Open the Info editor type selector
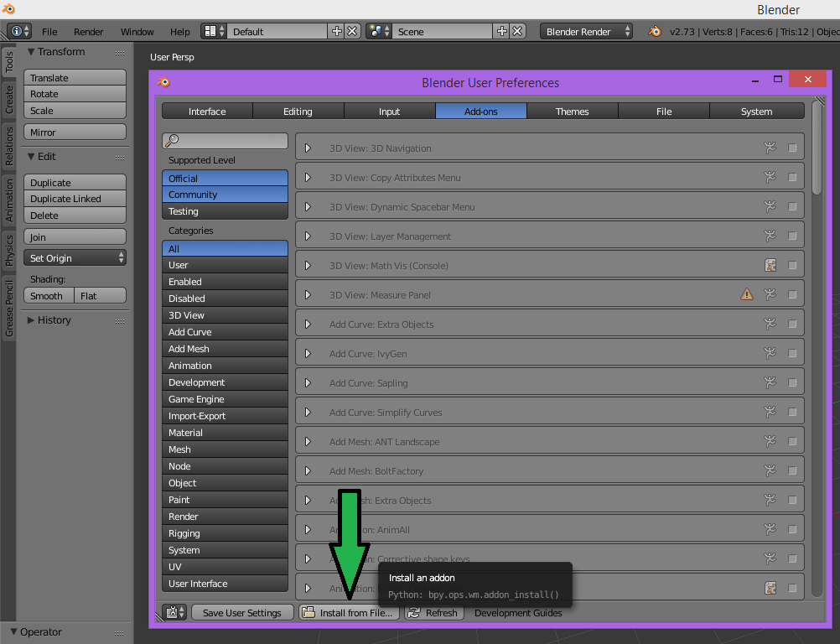Viewport: 840px width, 644px height. (20, 32)
